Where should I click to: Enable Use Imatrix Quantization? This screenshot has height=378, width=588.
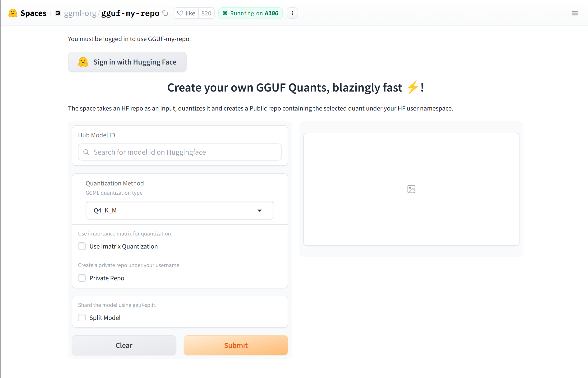(x=82, y=246)
